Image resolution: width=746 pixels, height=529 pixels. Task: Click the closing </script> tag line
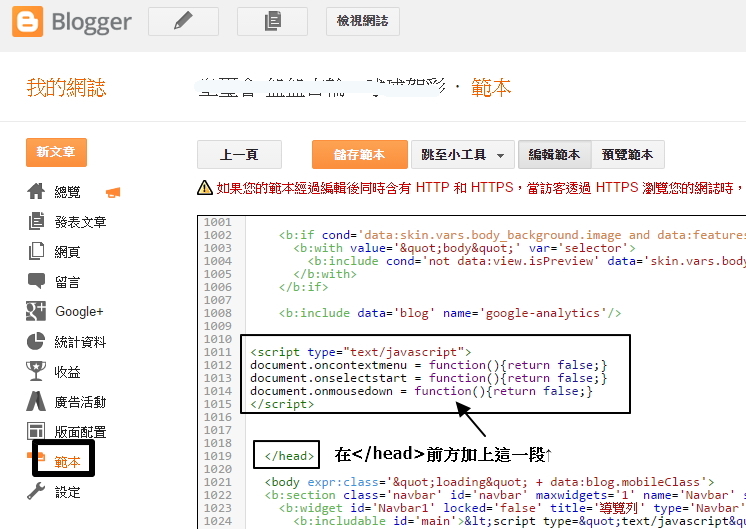click(x=282, y=404)
